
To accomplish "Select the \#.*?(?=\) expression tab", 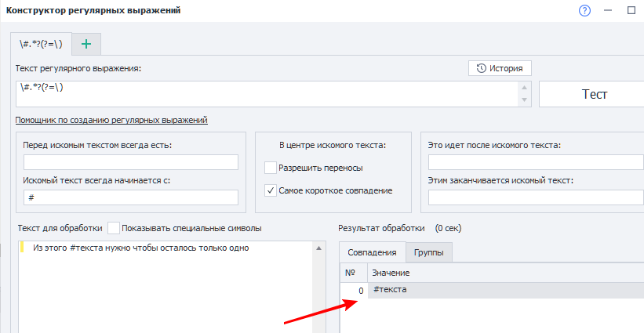I will (42, 44).
